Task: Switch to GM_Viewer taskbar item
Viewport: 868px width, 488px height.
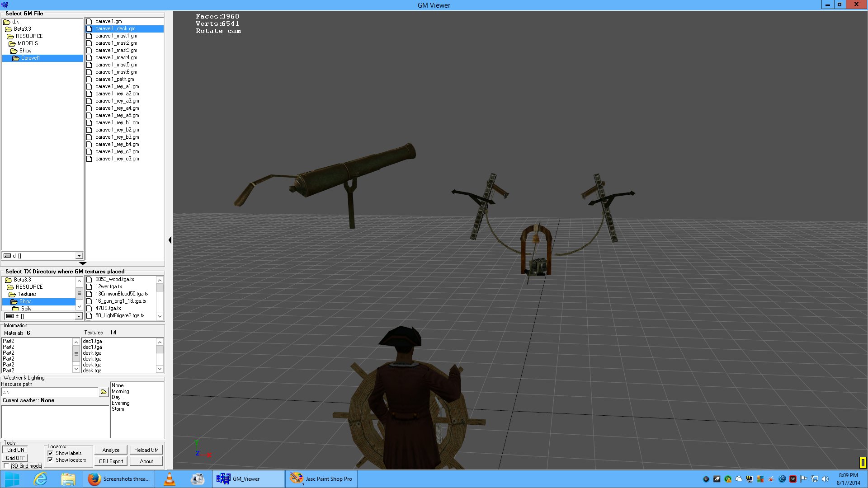Action: (248, 479)
